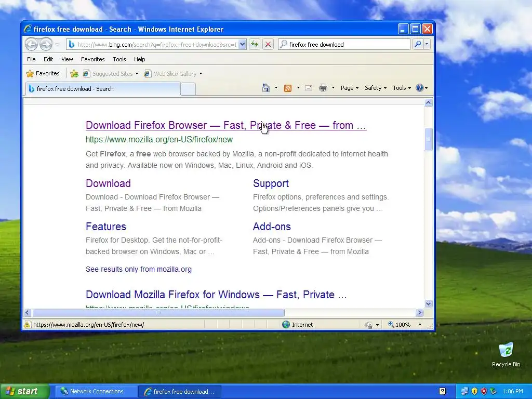Click the Bing icon in address bar
The width and height of the screenshot is (532, 399).
(x=72, y=45)
